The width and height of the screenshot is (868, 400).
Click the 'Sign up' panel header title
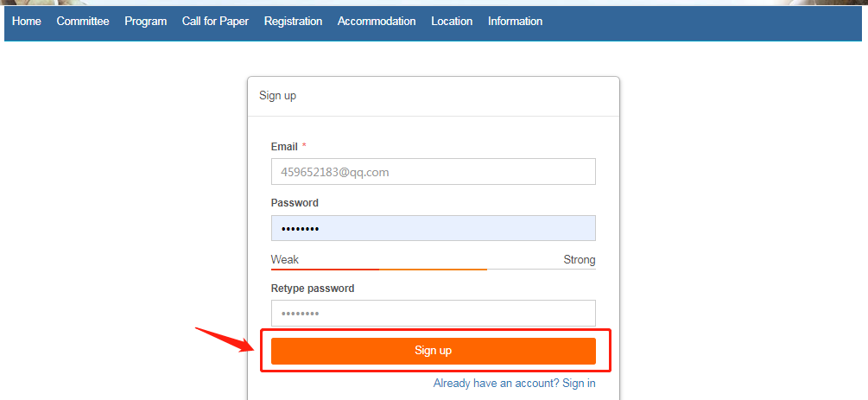(x=277, y=96)
